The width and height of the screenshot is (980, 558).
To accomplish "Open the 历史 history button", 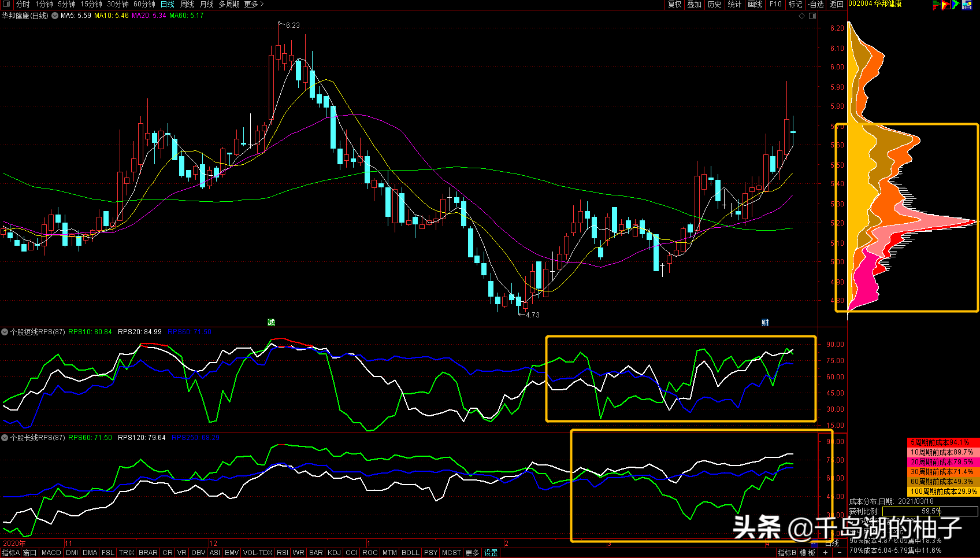I will (714, 4).
